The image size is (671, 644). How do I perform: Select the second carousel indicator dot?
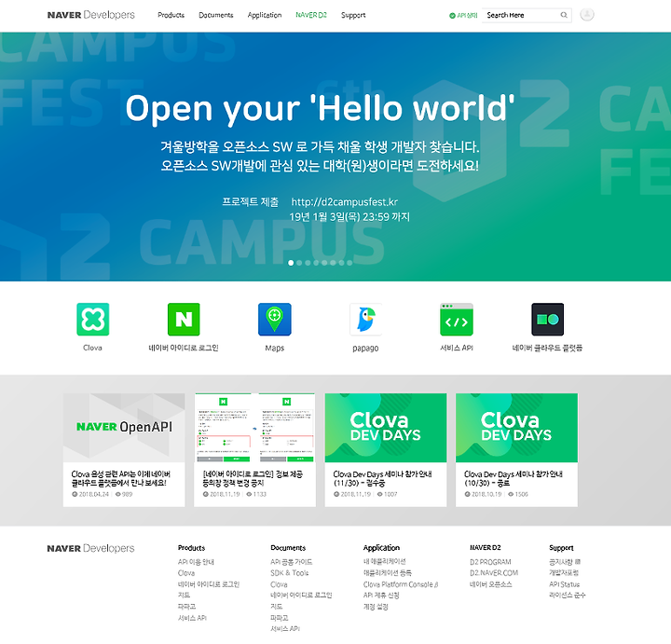299,263
